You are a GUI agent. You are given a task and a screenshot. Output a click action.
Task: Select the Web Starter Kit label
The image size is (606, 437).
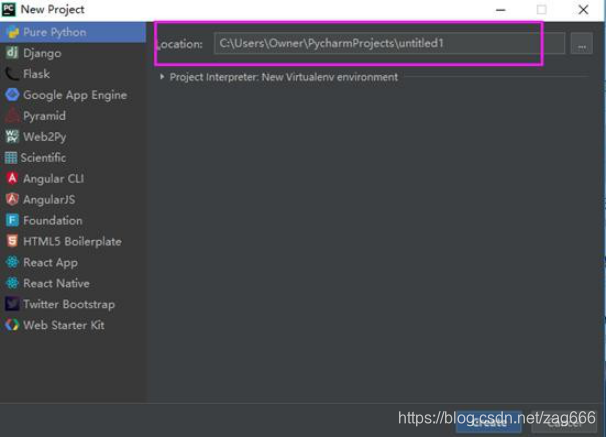(x=64, y=325)
